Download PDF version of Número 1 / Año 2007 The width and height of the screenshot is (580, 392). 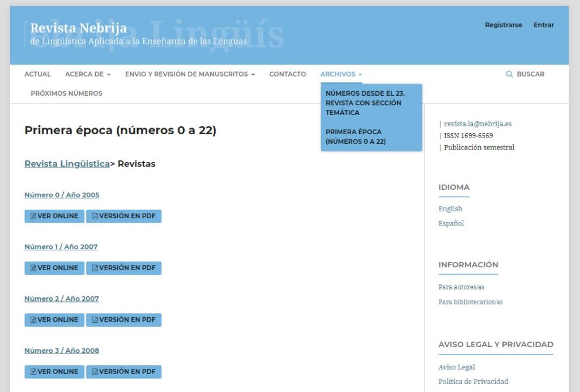coord(124,268)
